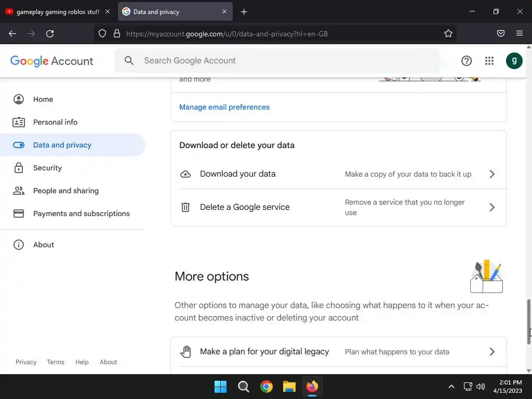Open Security in the sidebar
The image size is (532, 399).
pyautogui.click(x=73, y=168)
